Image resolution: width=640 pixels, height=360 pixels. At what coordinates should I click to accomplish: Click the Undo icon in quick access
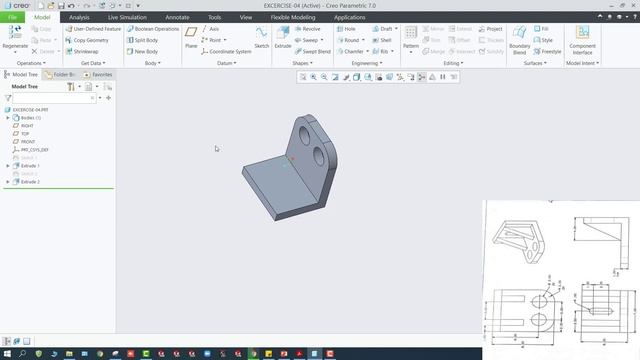(x=71, y=6)
